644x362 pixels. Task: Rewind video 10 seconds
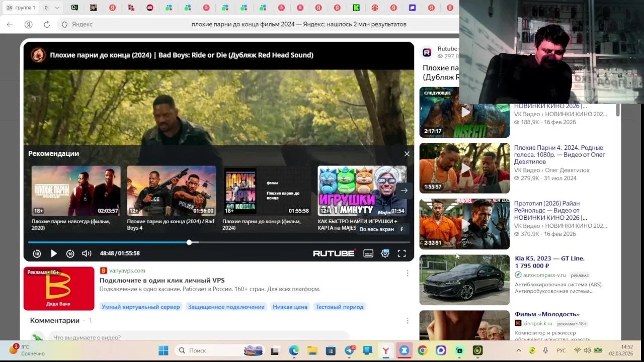[37, 253]
